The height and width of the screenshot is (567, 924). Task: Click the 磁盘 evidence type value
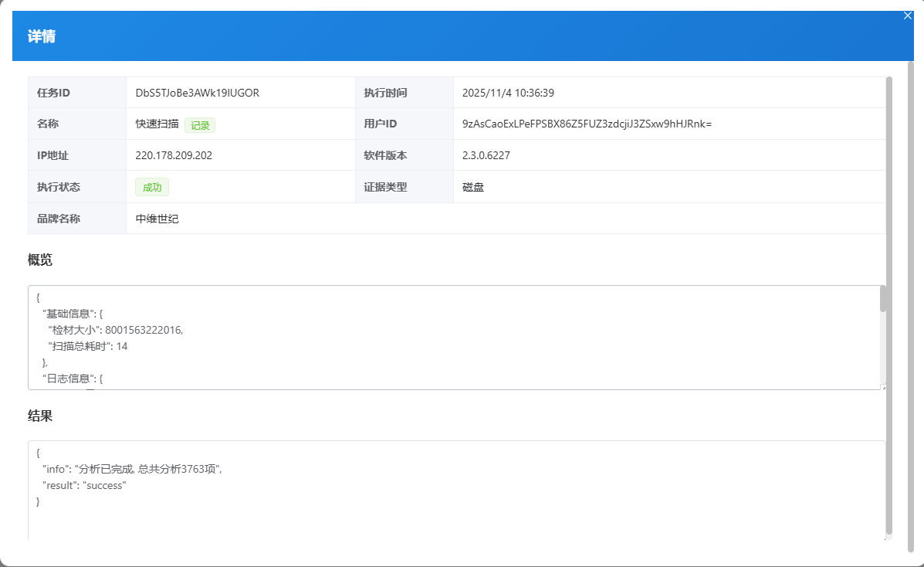point(473,187)
